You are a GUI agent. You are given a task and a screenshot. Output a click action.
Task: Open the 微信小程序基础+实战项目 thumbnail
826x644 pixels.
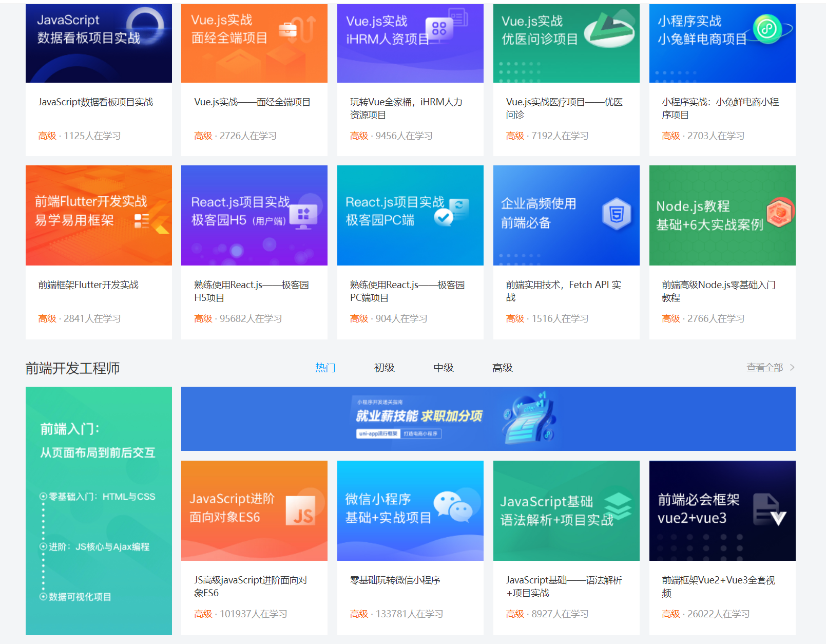pos(410,510)
